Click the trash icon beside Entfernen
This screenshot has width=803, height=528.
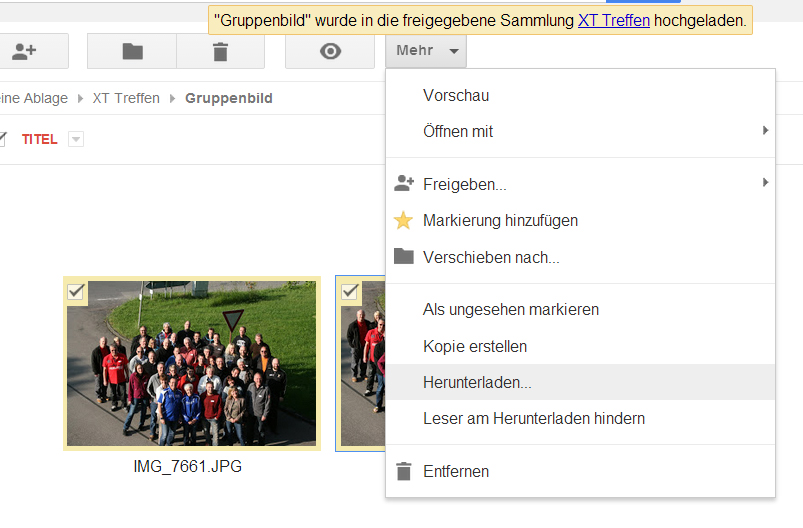404,471
